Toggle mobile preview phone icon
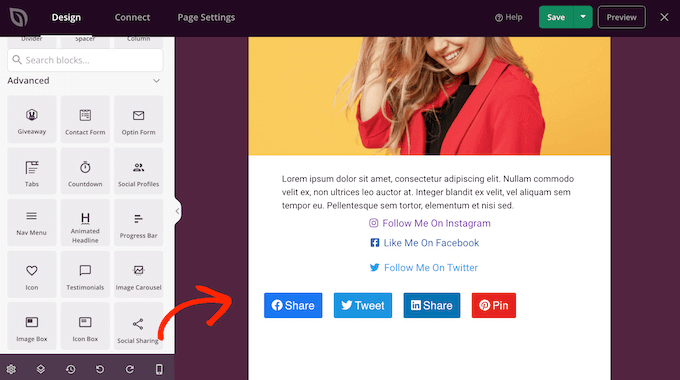The width and height of the screenshot is (680, 380). (x=159, y=369)
